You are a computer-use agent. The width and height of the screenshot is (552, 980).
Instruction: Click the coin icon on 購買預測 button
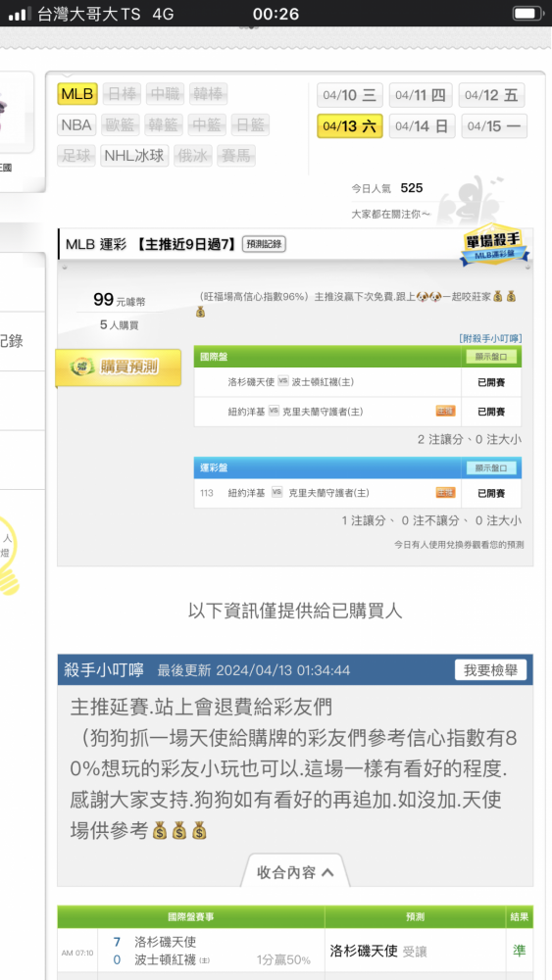pyautogui.click(x=82, y=367)
